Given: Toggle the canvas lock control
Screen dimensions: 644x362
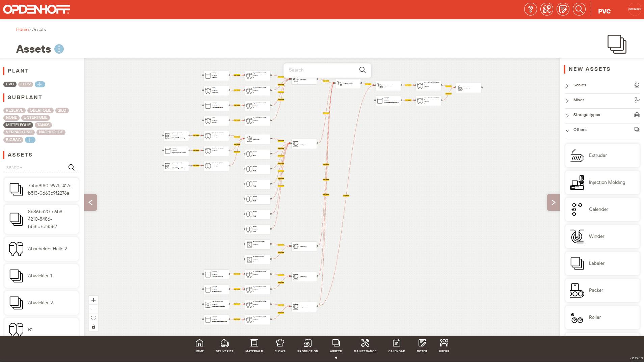Looking at the screenshot, I should coord(93,327).
